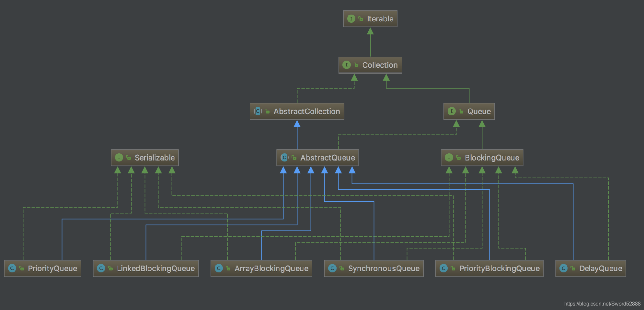Image resolution: width=644 pixels, height=310 pixels.
Task: Click the DelayQueue label text
Action: 601,268
